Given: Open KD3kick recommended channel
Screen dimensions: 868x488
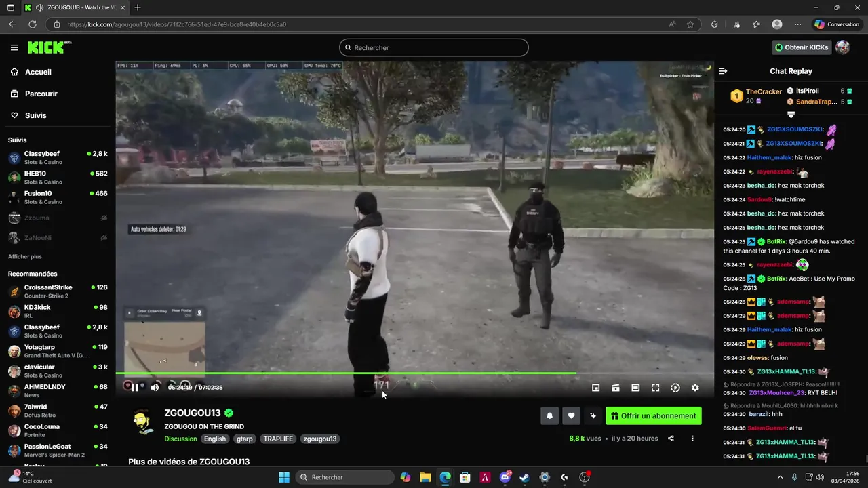Looking at the screenshot, I should tap(58, 311).
